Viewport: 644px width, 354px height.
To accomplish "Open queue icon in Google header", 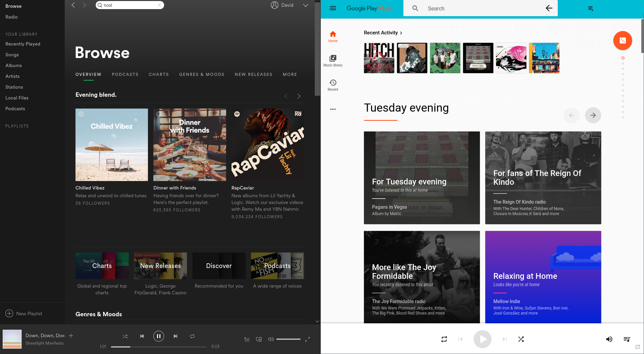I will click(x=590, y=8).
